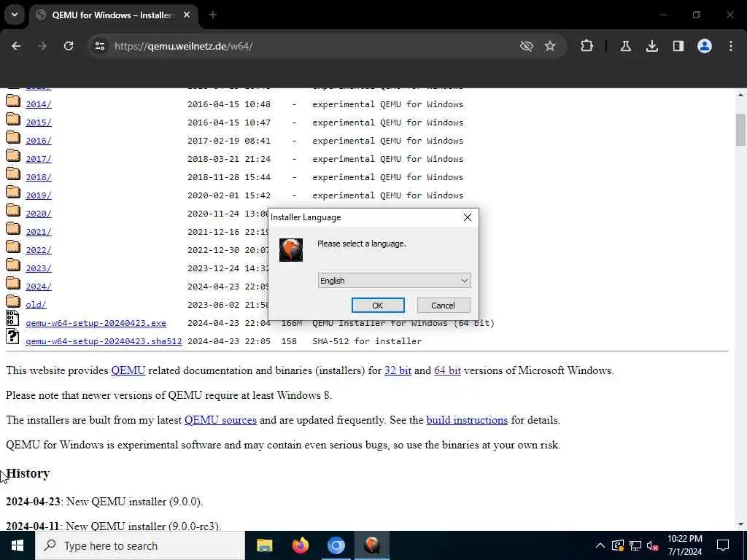
Task: Open the language dropdown showing English
Action: pyautogui.click(x=394, y=281)
